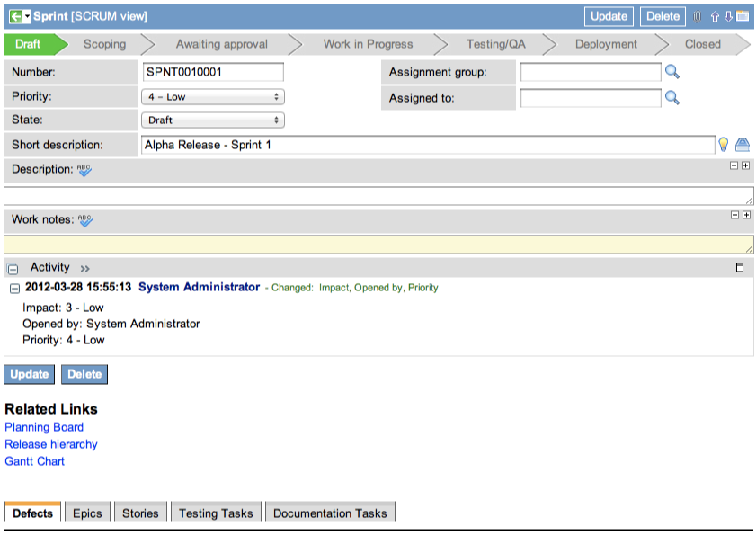Click the green back arrow icon

point(15,16)
